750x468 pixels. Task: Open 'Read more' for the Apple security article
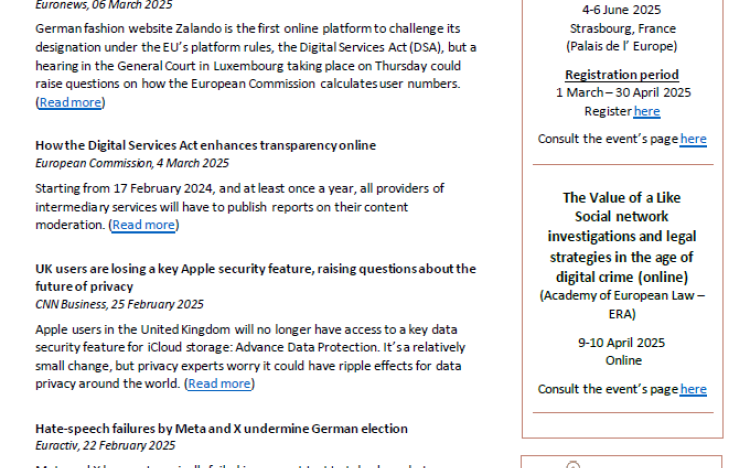(x=220, y=383)
